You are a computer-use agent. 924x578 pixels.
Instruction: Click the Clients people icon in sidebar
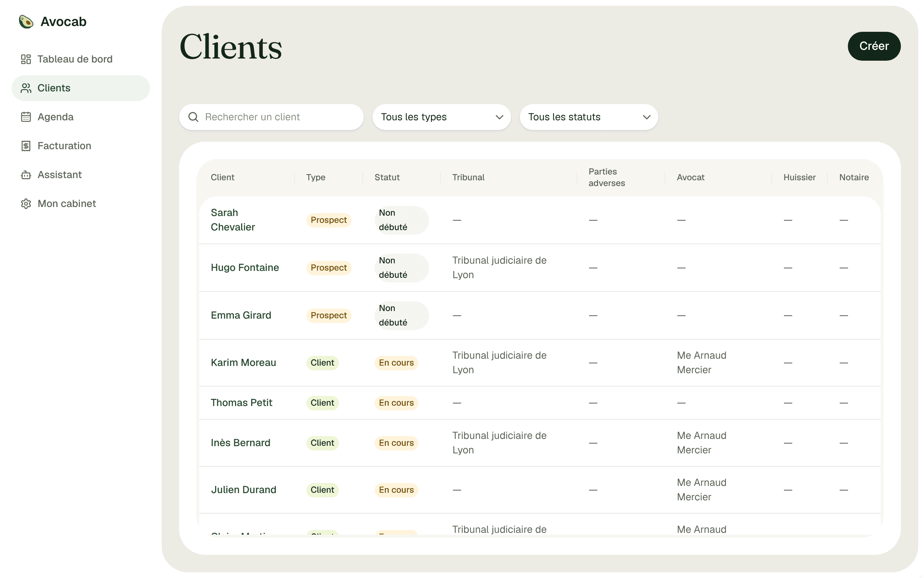26,88
